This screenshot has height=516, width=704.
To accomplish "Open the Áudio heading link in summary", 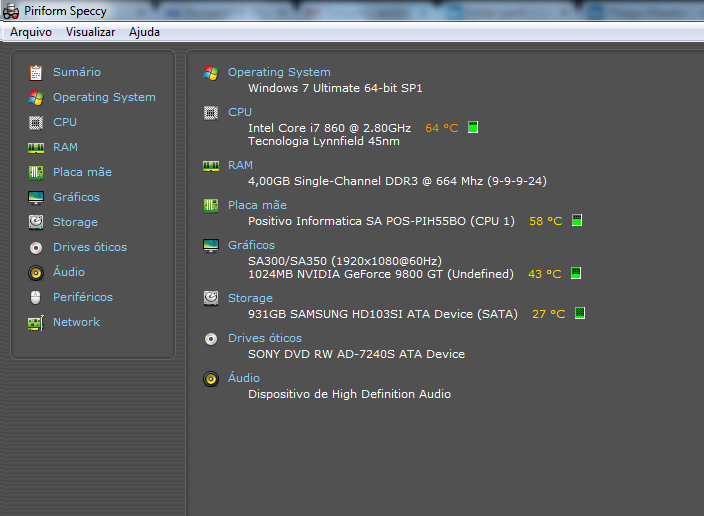I will tap(244, 378).
